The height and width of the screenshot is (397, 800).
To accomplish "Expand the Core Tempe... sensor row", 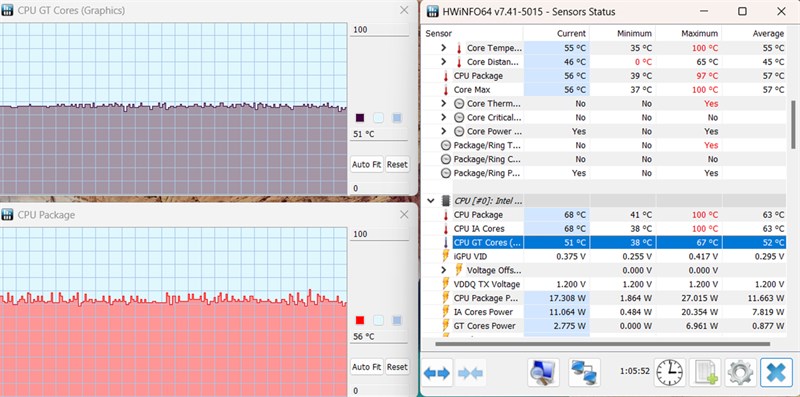I will [x=444, y=48].
